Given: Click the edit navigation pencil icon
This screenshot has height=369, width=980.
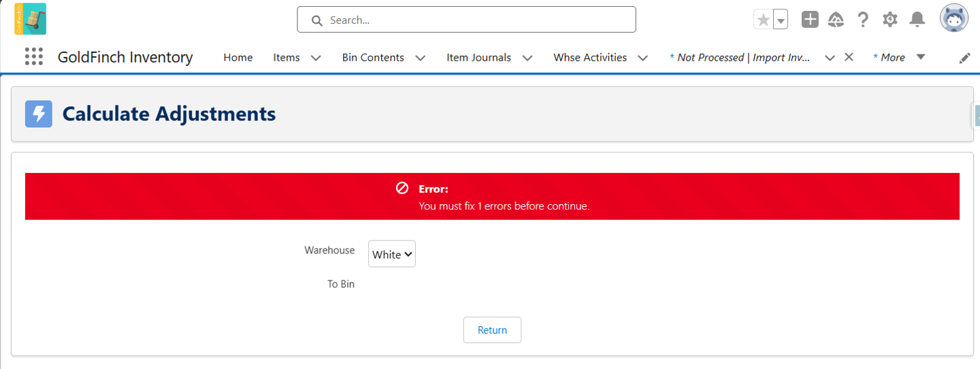Looking at the screenshot, I should pos(964,59).
